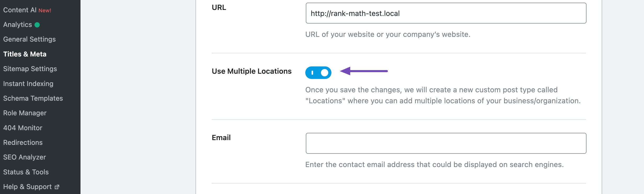The height and width of the screenshot is (194, 644).
Task: Click the URL input field
Action: (x=446, y=13)
